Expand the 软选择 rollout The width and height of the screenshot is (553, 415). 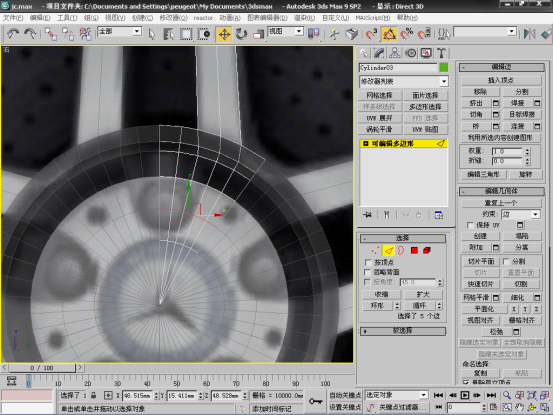(402, 331)
